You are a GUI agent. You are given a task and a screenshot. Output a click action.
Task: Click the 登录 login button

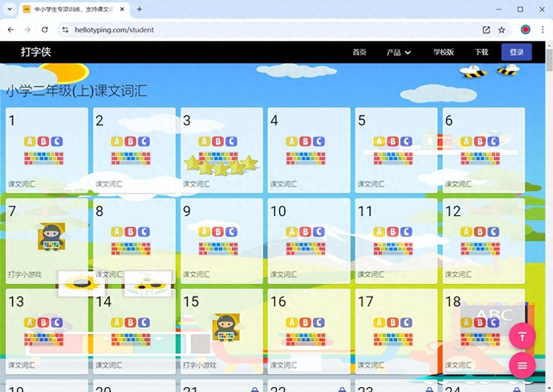516,52
